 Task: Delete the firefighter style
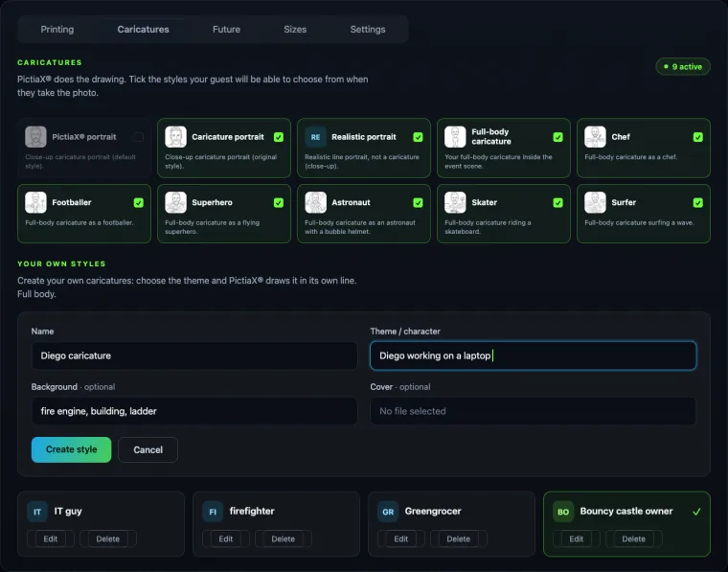tap(284, 538)
